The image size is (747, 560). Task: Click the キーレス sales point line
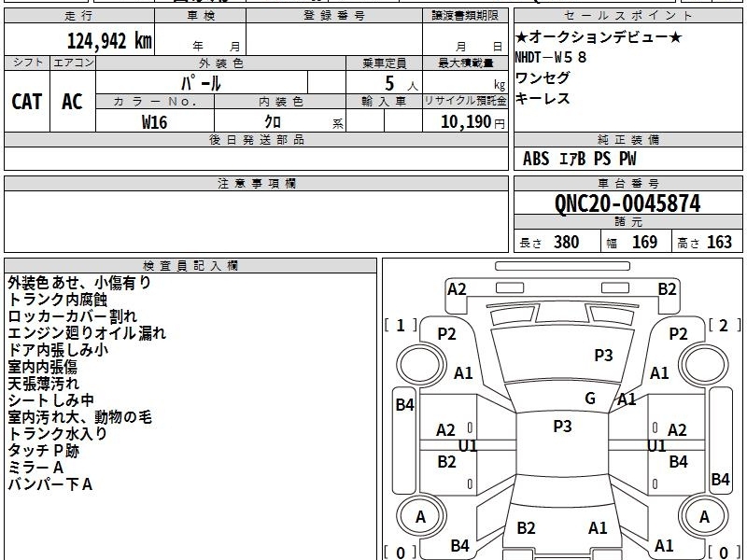point(543,98)
